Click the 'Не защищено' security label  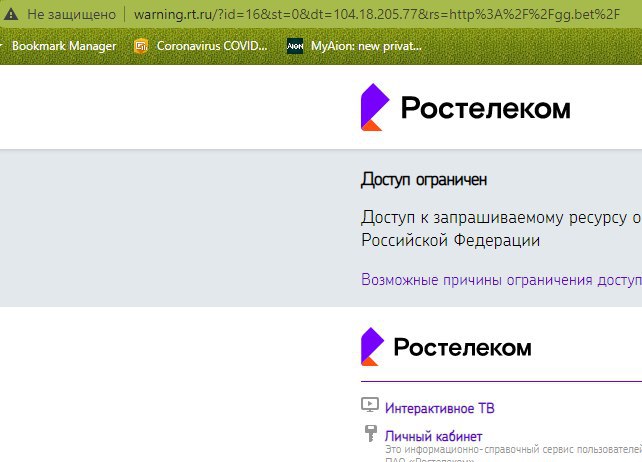coord(72,15)
